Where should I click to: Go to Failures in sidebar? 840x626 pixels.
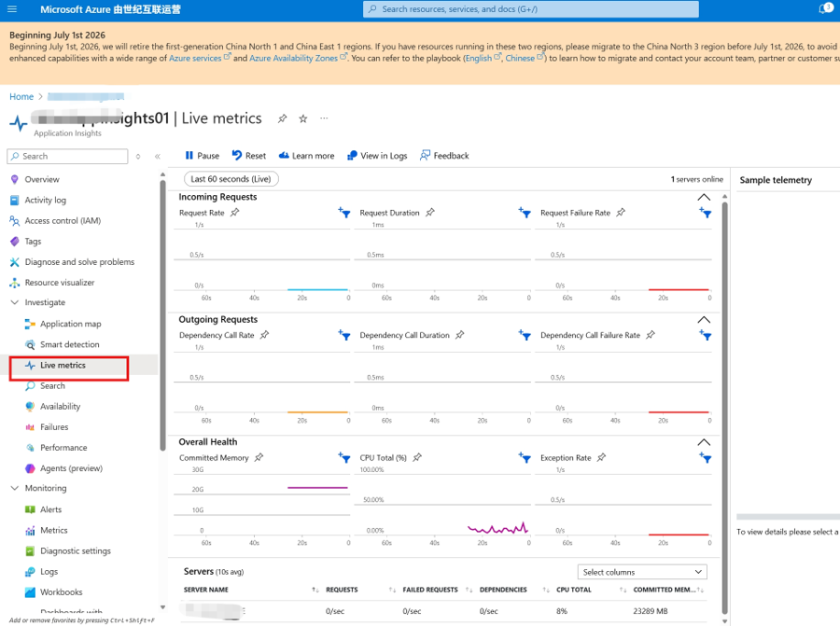click(x=54, y=427)
